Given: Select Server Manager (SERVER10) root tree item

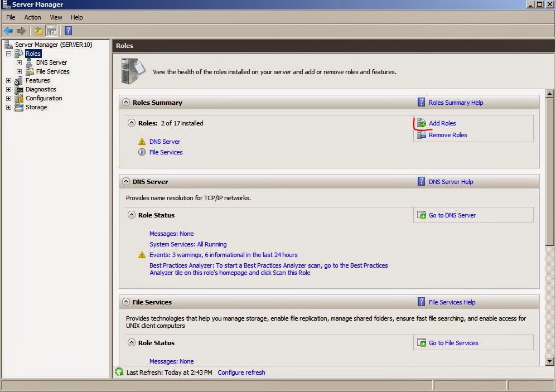Looking at the screenshot, I should pos(53,45).
